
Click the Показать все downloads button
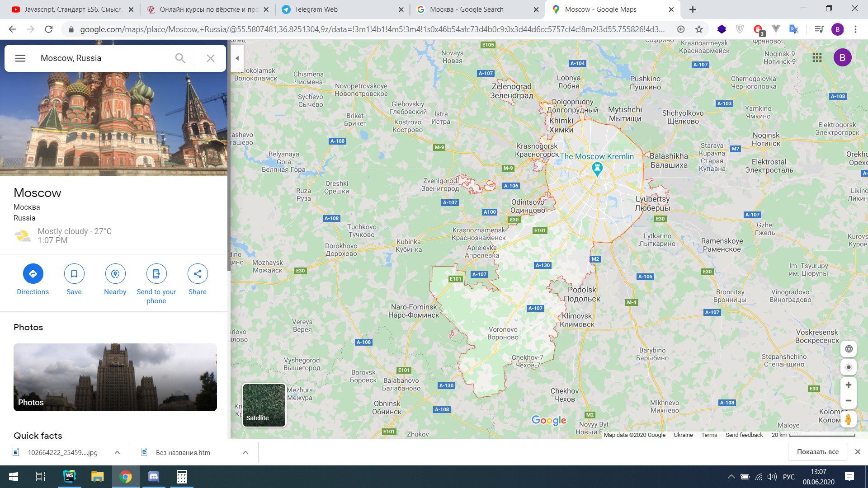(817, 452)
